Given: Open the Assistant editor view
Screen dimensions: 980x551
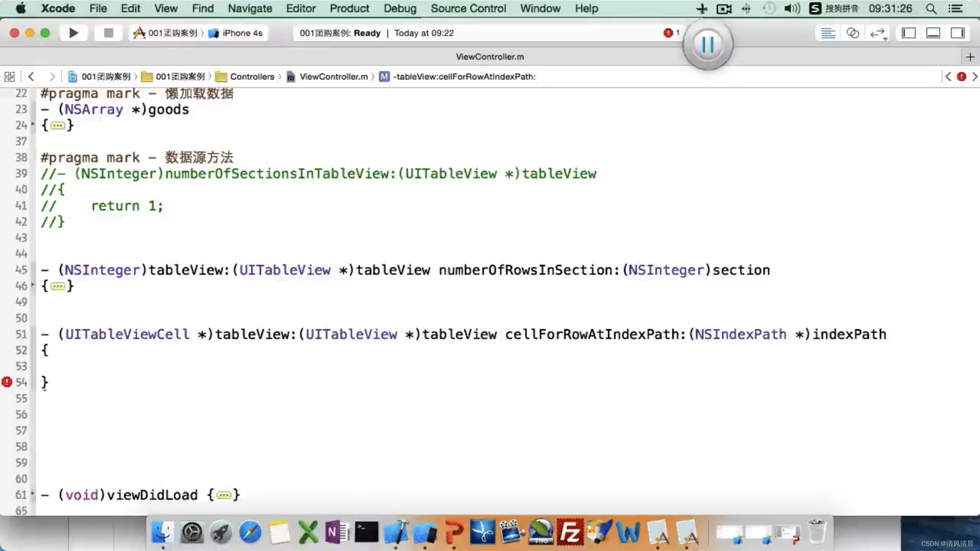Looking at the screenshot, I should tap(853, 33).
